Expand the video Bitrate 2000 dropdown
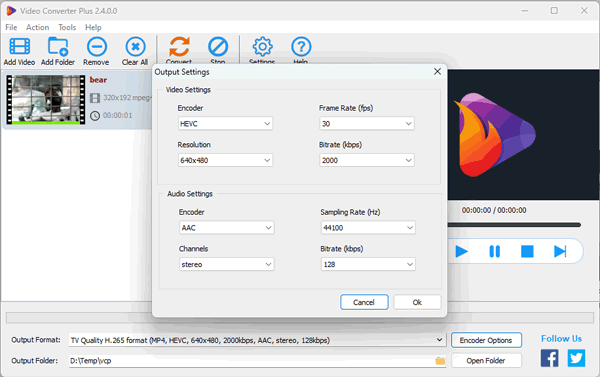The width and height of the screenshot is (600, 377). 409,160
